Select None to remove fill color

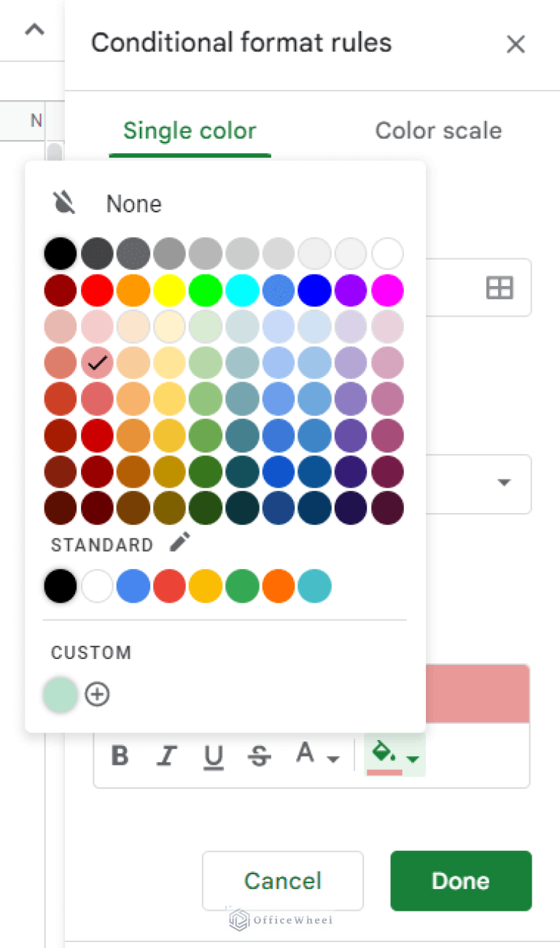point(133,204)
